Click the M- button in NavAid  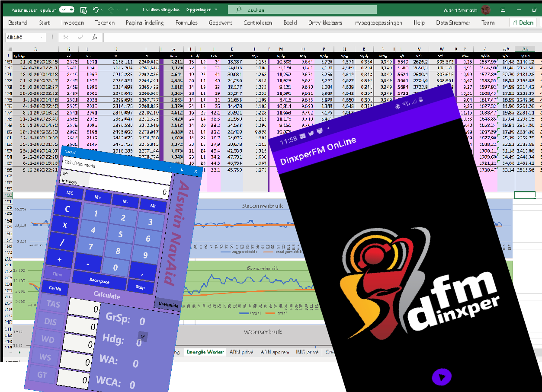click(125, 201)
